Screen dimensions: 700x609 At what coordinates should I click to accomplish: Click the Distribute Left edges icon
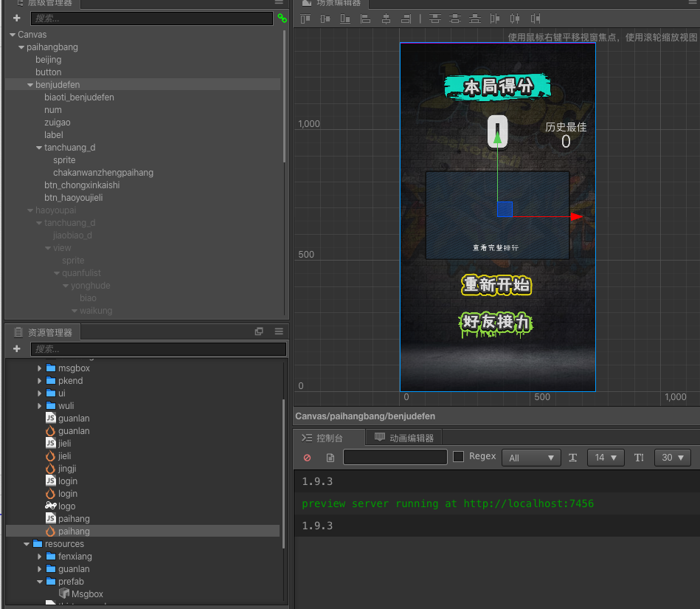tap(495, 18)
